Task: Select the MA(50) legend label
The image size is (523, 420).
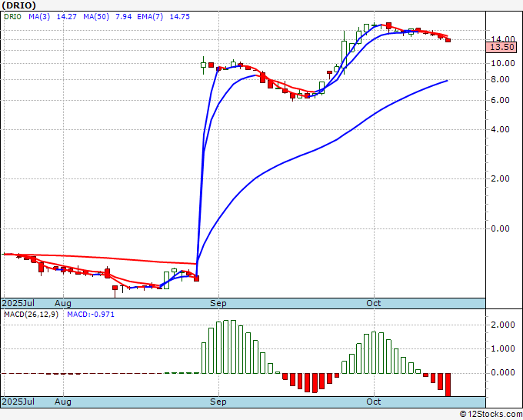Action: [x=96, y=16]
